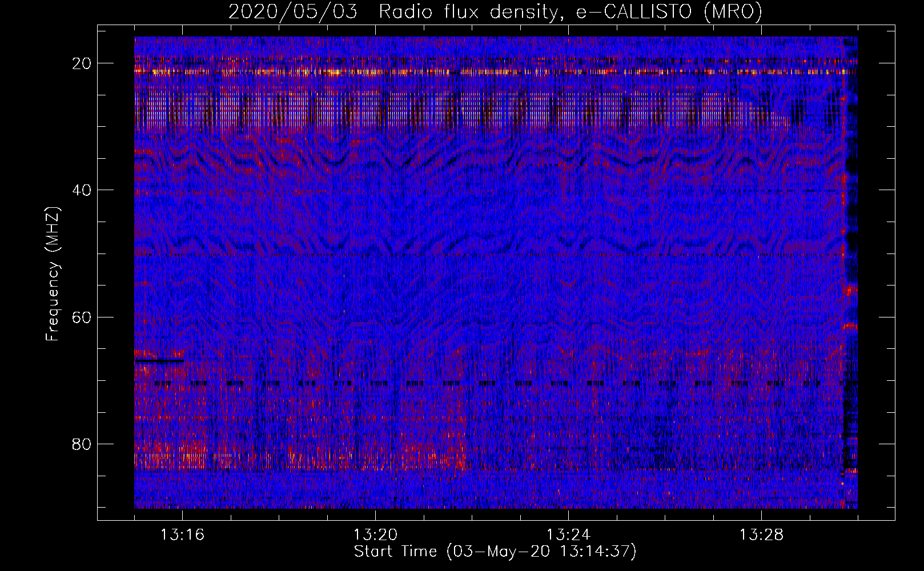
Task: Click the spectrogram image area
Action: (496, 273)
